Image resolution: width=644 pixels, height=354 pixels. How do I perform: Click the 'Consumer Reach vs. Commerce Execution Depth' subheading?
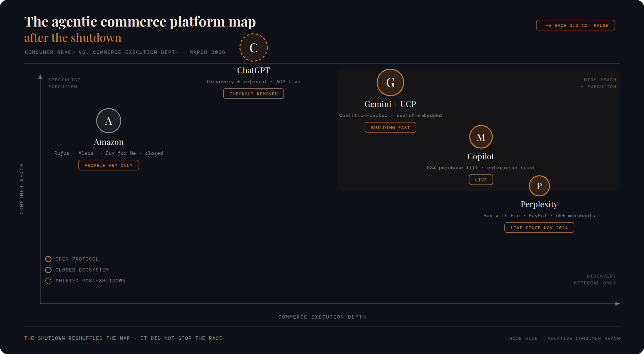point(102,52)
